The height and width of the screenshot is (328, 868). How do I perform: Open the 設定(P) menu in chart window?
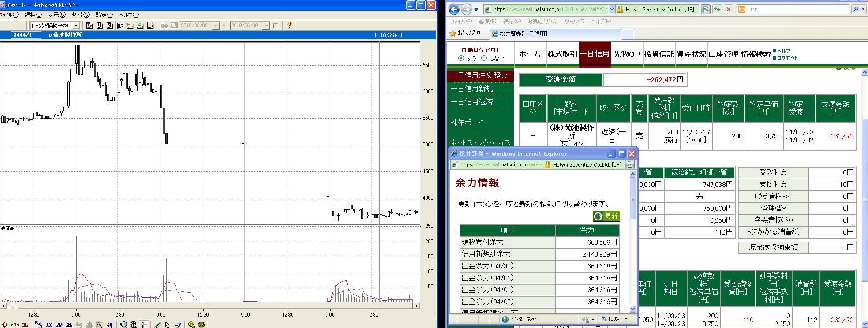tap(104, 15)
